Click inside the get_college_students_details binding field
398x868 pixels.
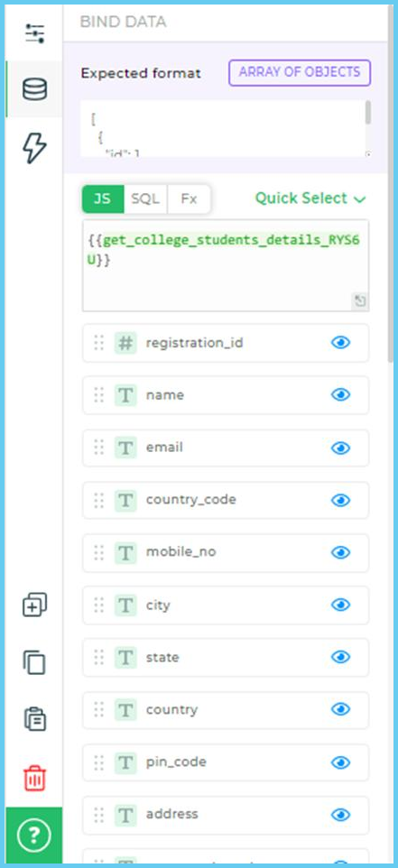point(226,265)
